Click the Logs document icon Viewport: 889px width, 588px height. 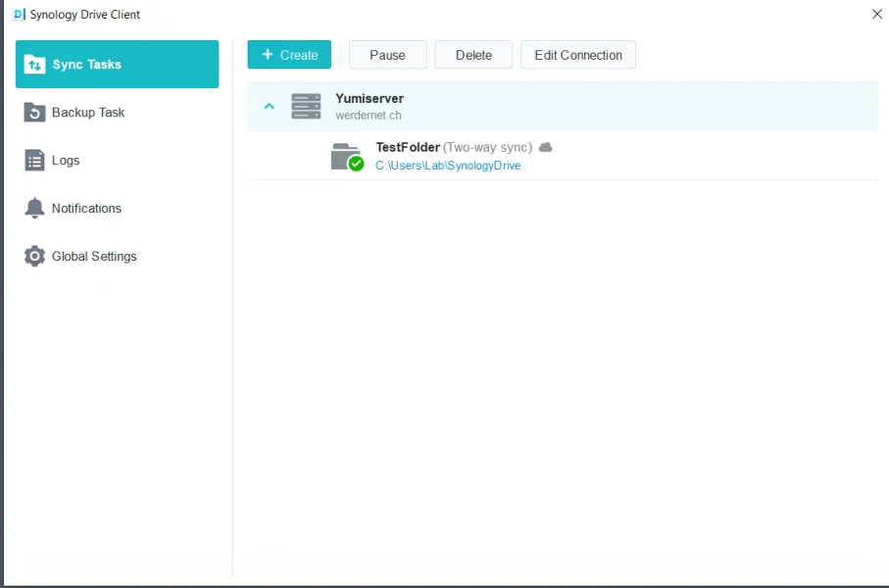34,161
